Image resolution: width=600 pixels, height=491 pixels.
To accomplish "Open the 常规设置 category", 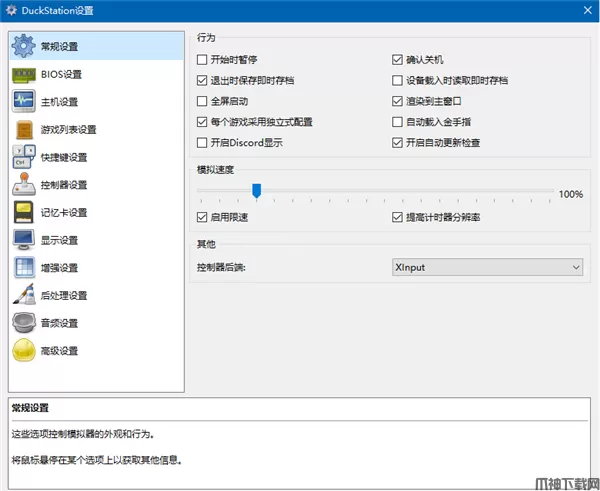I will click(96, 46).
